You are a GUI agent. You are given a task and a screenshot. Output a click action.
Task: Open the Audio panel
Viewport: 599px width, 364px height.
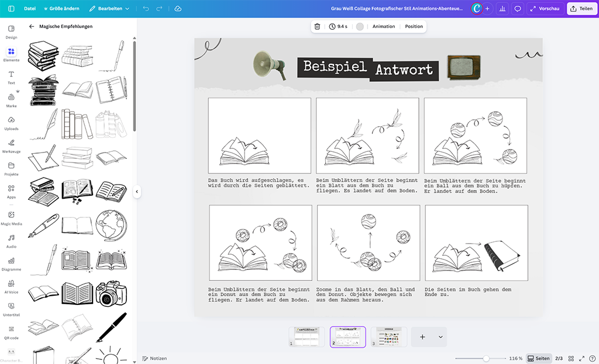click(x=11, y=241)
